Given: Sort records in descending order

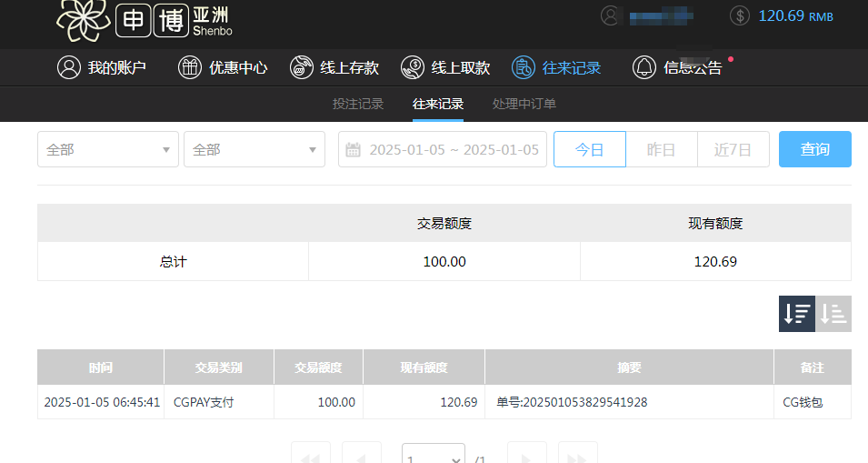Looking at the screenshot, I should click(x=797, y=314).
